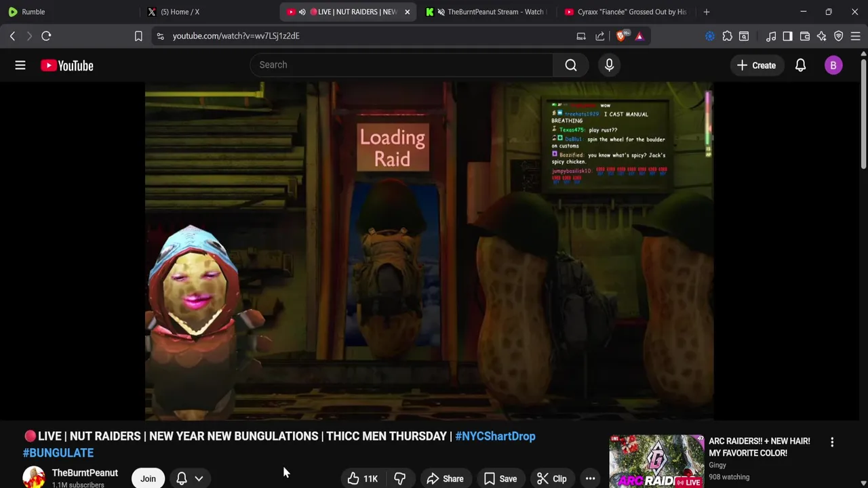Open Brave Rewards triangle icon
The height and width of the screenshot is (488, 868).
click(x=639, y=36)
